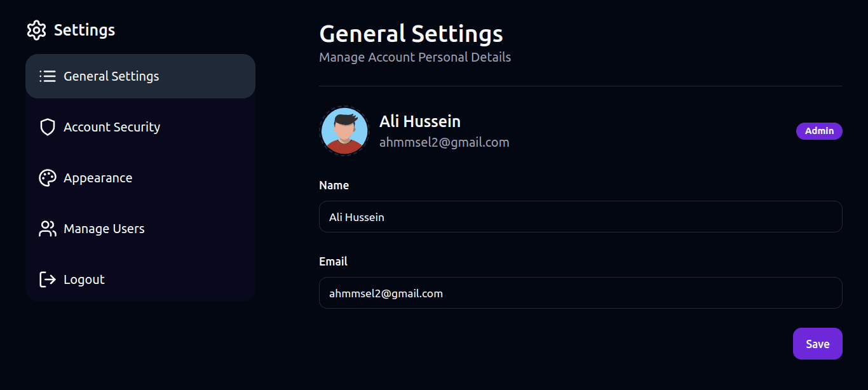The height and width of the screenshot is (390, 868).
Task: Open the Manage Users page
Action: (140, 229)
